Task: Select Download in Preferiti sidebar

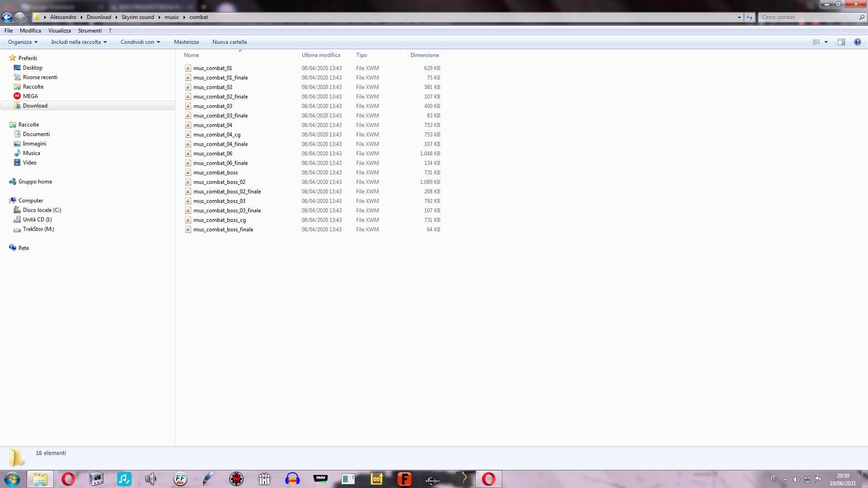Action: coord(35,106)
